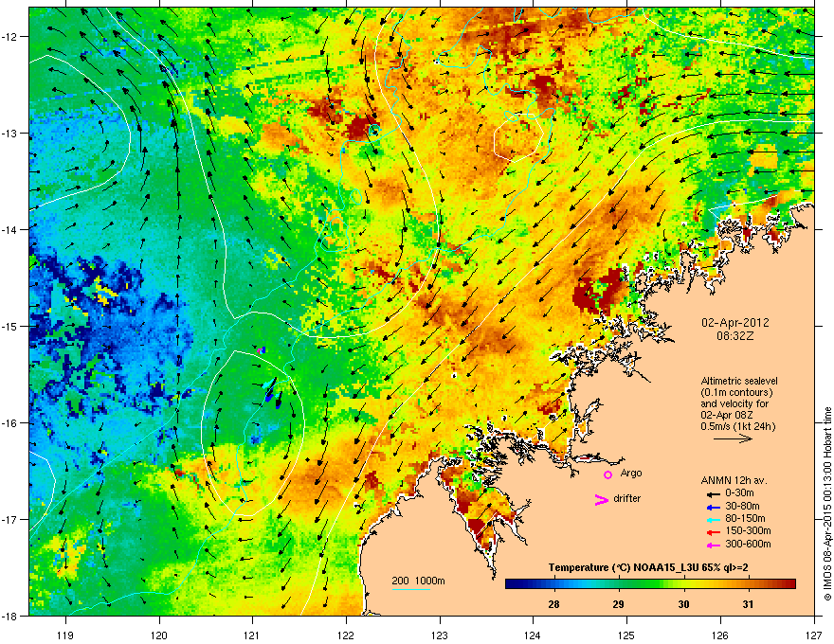Click longitude axis label 121
The height and width of the screenshot is (644, 834).
coord(252,635)
